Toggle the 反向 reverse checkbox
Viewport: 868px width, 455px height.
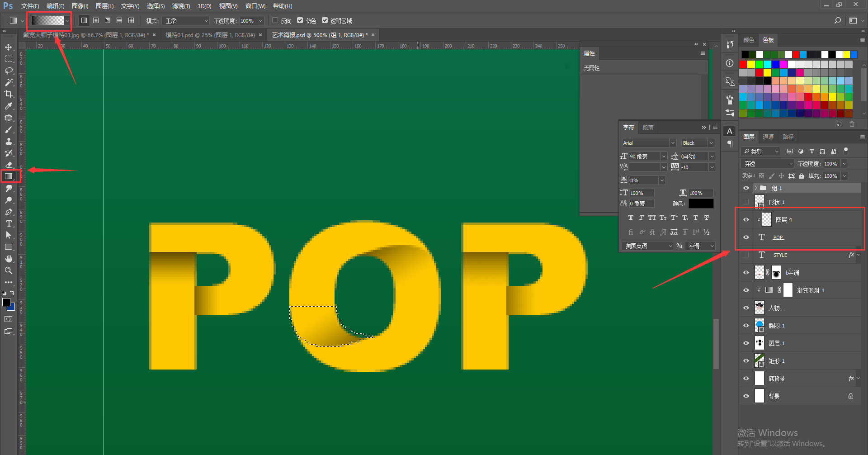click(275, 20)
